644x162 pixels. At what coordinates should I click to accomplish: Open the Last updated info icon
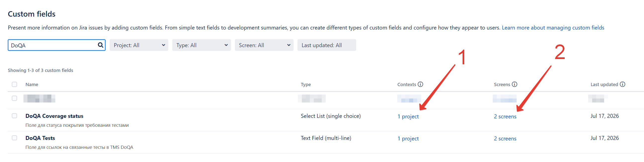[622, 84]
